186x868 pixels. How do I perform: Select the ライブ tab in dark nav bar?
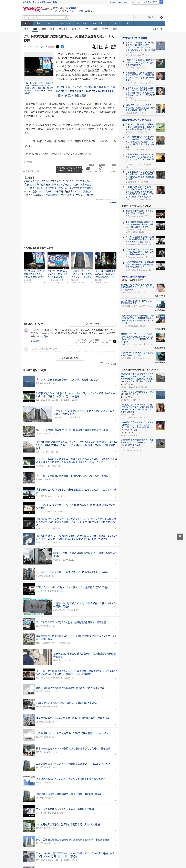(x=49, y=24)
